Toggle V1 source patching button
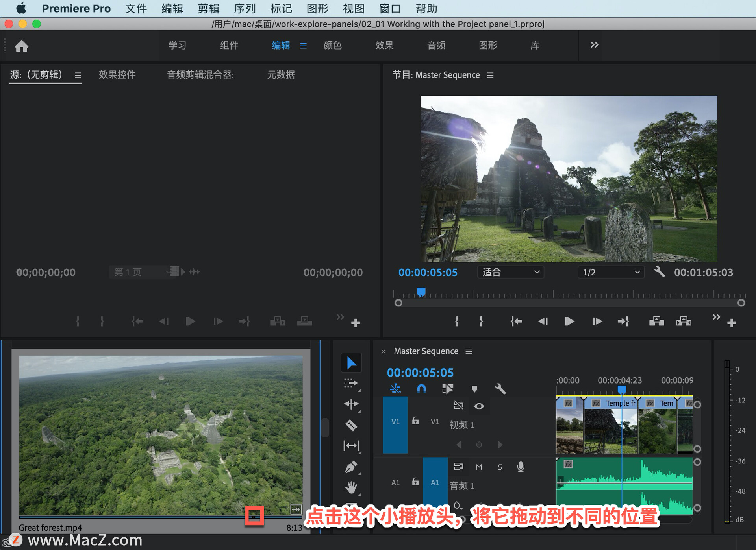This screenshot has height=550, width=756. 395,425
